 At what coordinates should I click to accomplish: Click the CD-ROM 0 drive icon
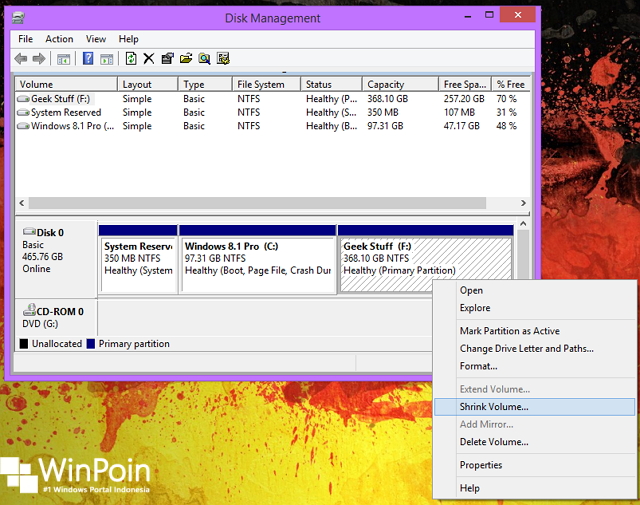pyautogui.click(x=29, y=310)
